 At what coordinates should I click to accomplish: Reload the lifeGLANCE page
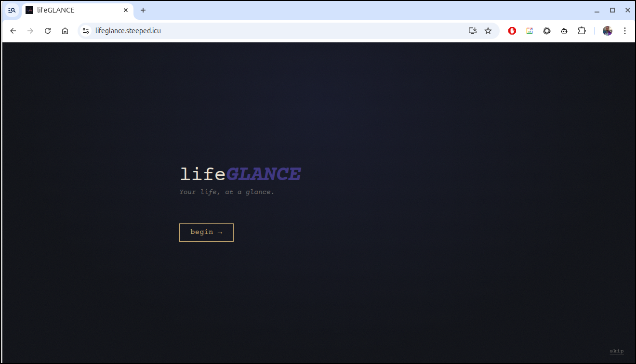48,31
